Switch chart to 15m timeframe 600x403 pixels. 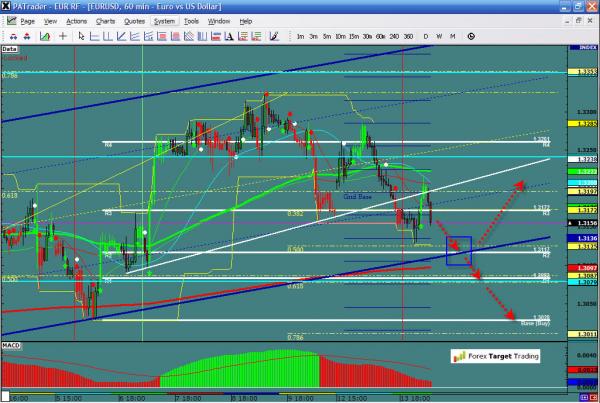353,35
